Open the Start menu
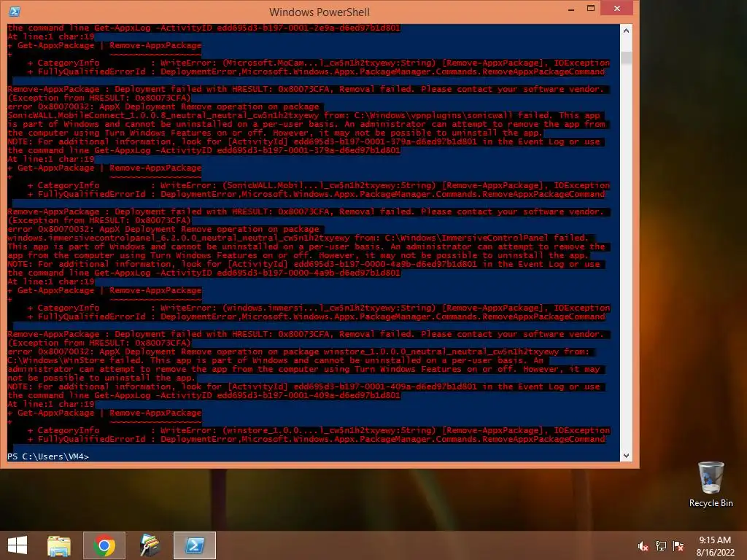The height and width of the screenshot is (560, 747). [x=18, y=545]
